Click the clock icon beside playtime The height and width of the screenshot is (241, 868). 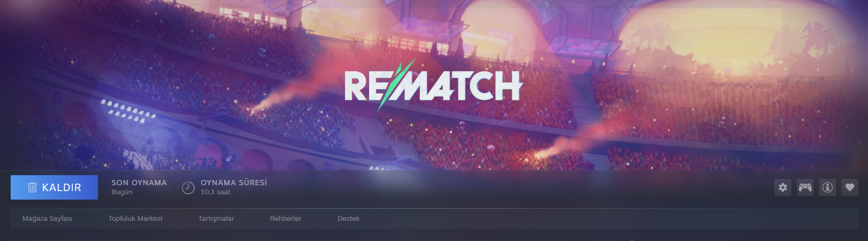[188, 188]
